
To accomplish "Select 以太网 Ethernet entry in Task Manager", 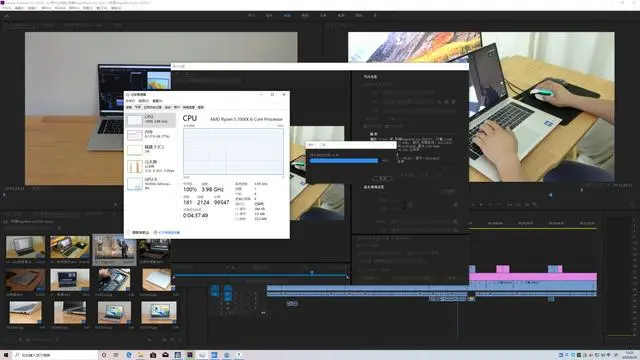I will click(x=151, y=166).
